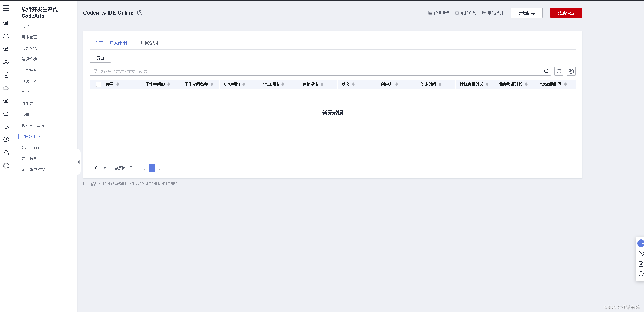The width and height of the screenshot is (644, 312).
Task: Switch to 开通记录 tab
Action: [x=149, y=43]
